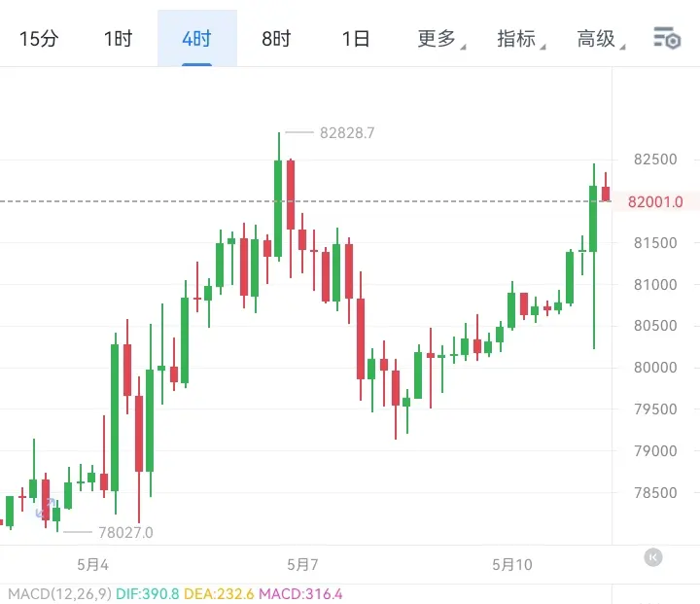Switch to the 1日 timeframe tab
The image size is (700, 604).
[356, 39]
